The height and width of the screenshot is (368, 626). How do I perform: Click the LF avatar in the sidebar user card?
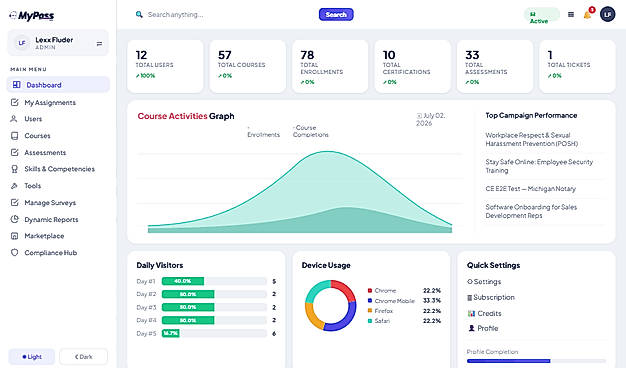pyautogui.click(x=22, y=43)
